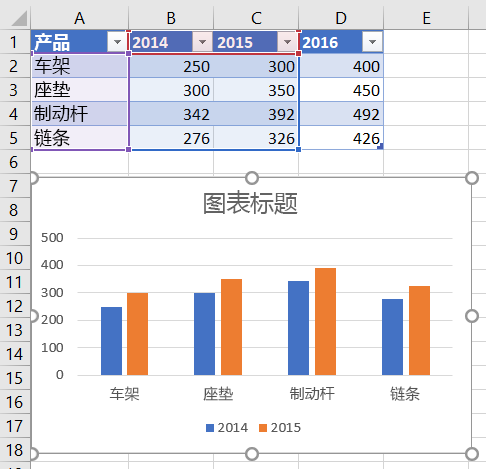Select the blue 2014 bar for 制动杆
486x469 pixels.
point(298,328)
